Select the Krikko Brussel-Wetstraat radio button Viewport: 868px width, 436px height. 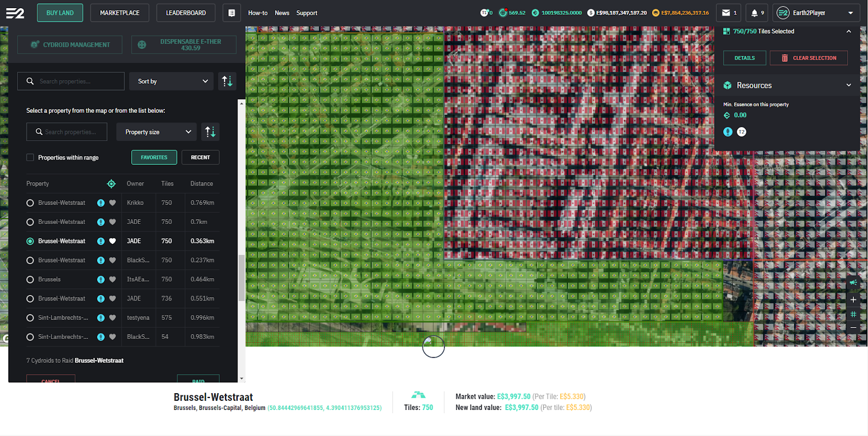click(30, 203)
